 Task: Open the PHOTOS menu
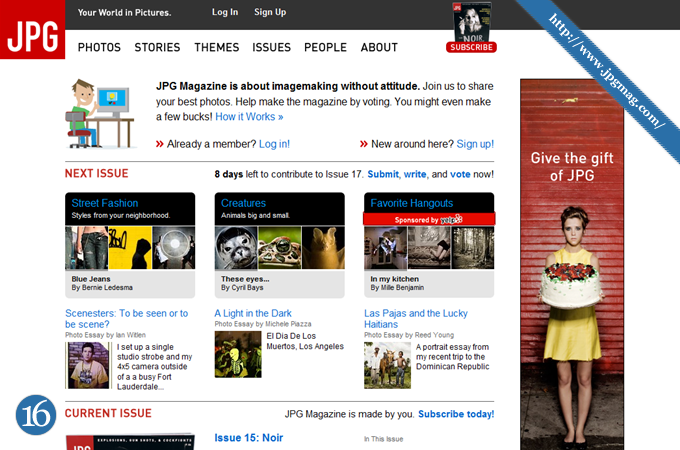99,47
